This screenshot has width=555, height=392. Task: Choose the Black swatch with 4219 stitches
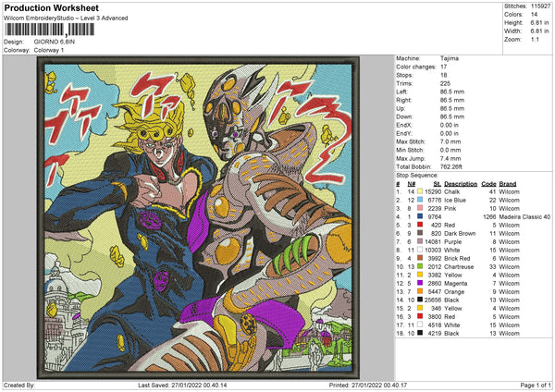(420, 333)
